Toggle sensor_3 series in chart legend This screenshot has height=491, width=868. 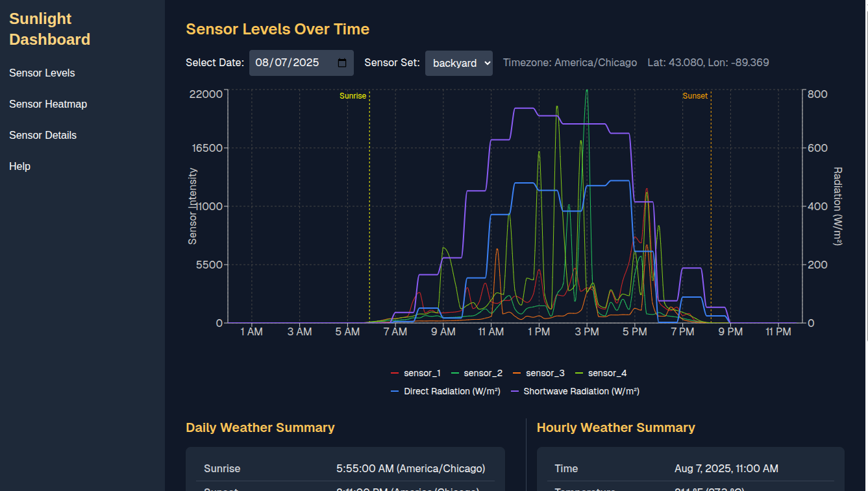pyautogui.click(x=538, y=374)
